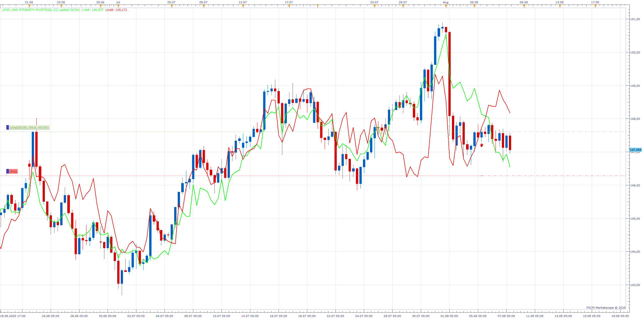Image resolution: width=644 pixels, height=319 pixels.
Task: Click the orange marker under 25.07
Action: tap(375, 6)
